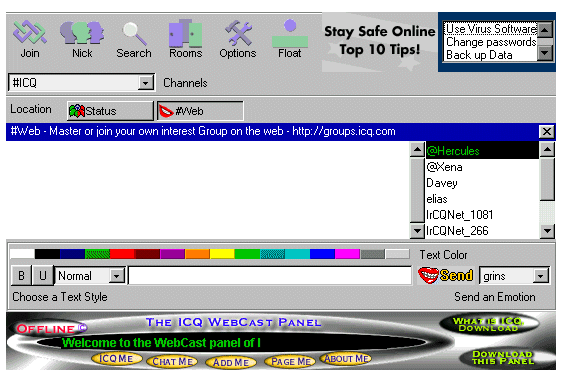Click the message text input field

270,276
